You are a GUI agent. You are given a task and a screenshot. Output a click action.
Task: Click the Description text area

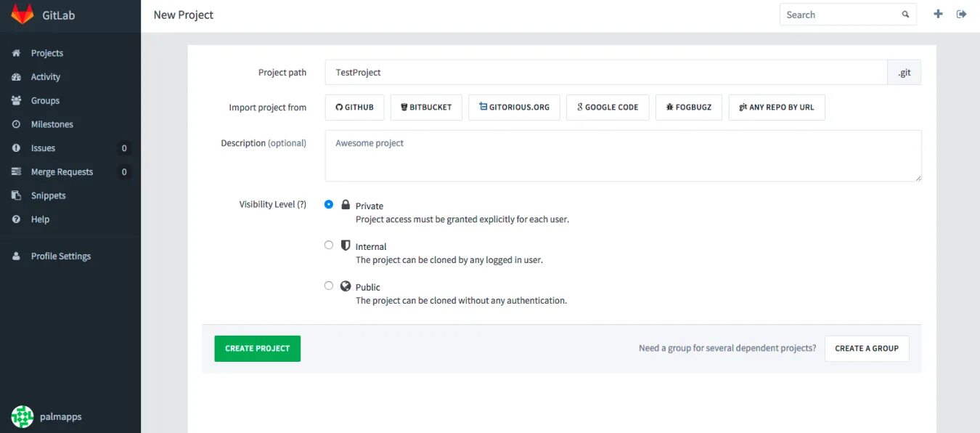623,156
